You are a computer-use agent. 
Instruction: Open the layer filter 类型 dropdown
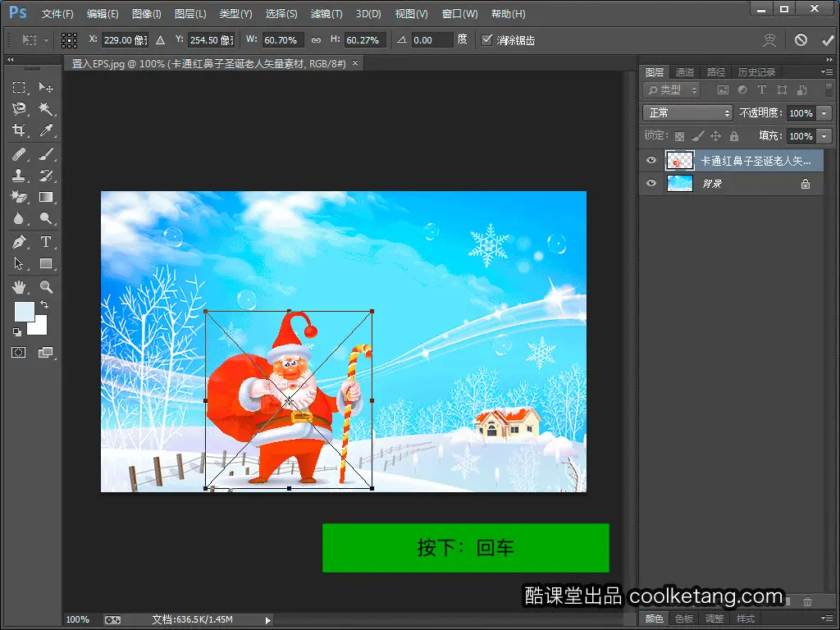tap(672, 90)
